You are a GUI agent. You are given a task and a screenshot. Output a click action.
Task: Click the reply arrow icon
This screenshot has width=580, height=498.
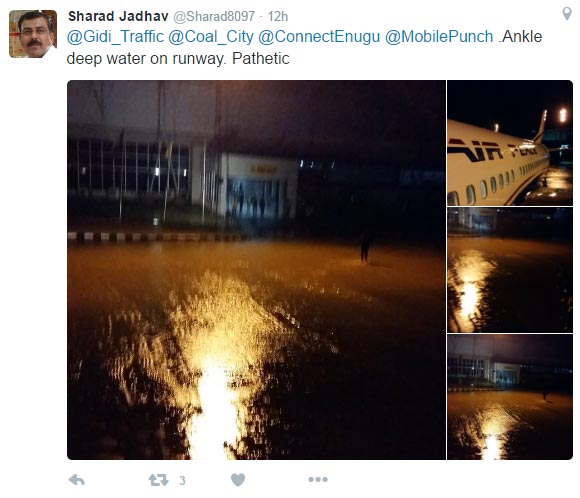point(77,480)
